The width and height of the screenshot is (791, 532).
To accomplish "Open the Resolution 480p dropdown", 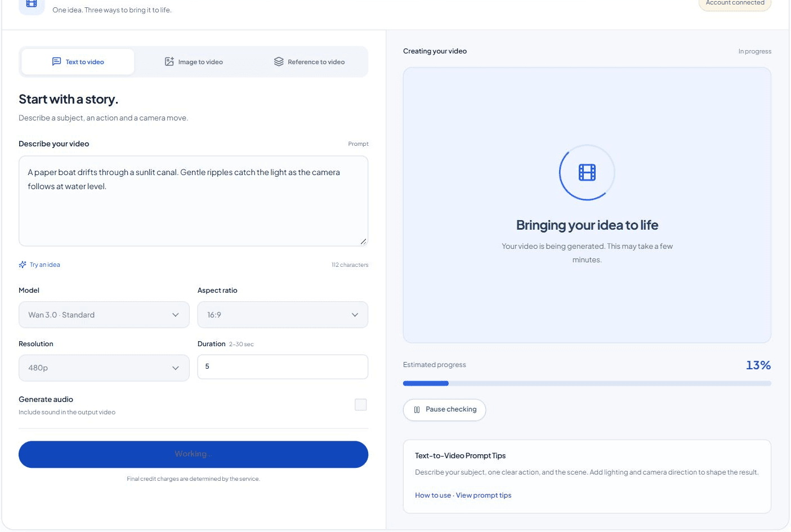I will 104,368.
